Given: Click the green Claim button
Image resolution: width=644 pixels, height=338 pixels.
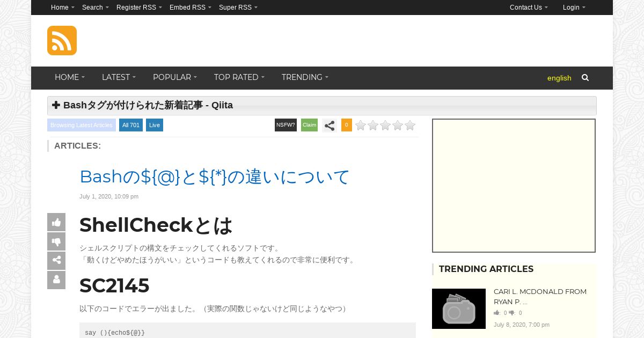Looking at the screenshot, I should point(309,125).
